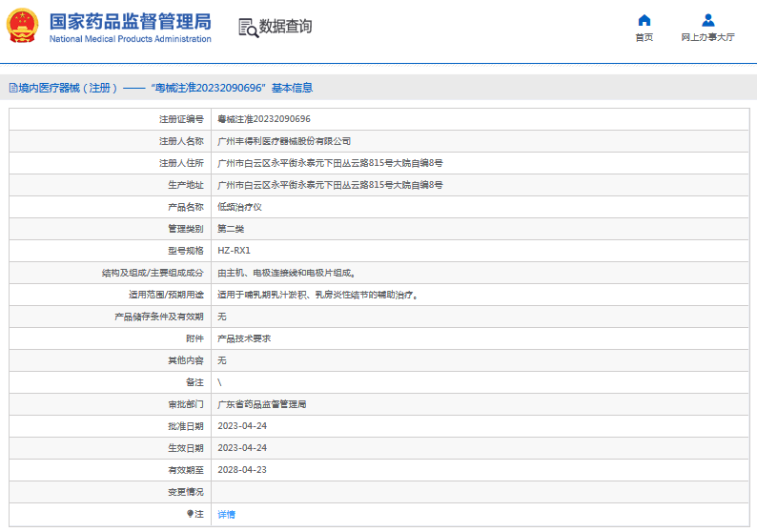Select registration number 粤械注准20232090696 value
The height and width of the screenshot is (532, 757).
click(263, 119)
